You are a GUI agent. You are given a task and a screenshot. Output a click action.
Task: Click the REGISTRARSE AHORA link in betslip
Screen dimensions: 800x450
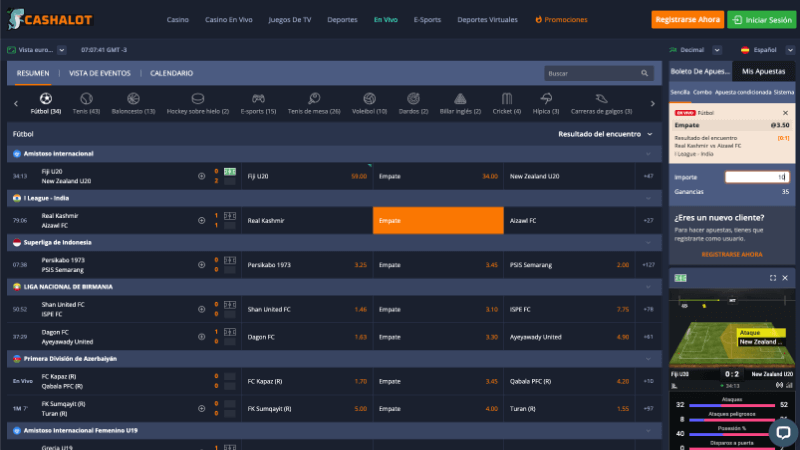732,254
